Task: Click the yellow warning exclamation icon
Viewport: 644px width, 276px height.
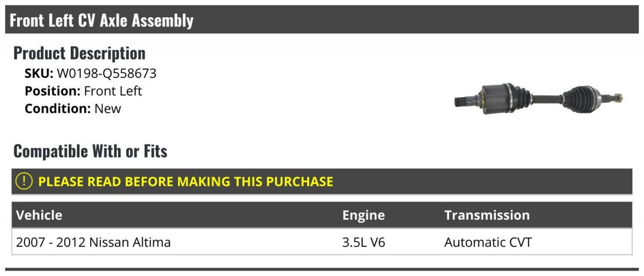Action: point(24,181)
